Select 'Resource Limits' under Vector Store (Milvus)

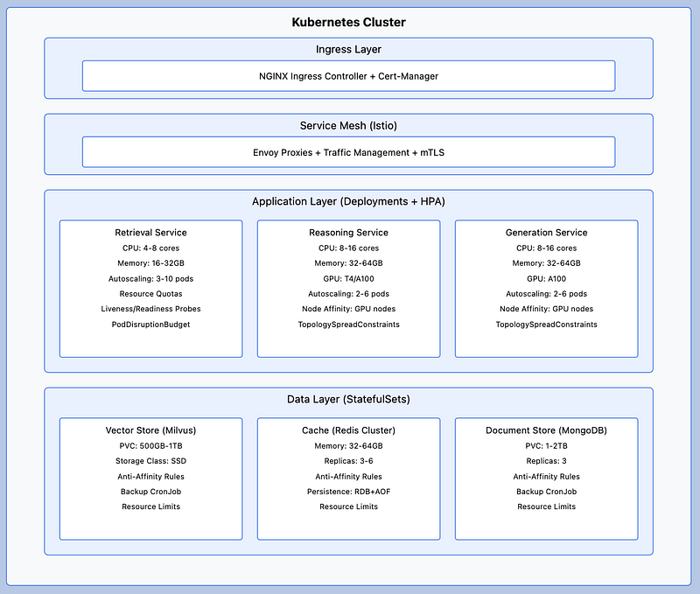(150, 507)
